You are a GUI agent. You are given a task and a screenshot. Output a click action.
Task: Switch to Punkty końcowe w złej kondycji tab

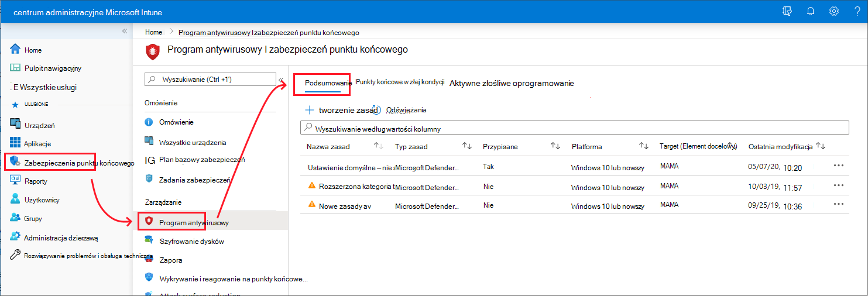pyautogui.click(x=400, y=82)
